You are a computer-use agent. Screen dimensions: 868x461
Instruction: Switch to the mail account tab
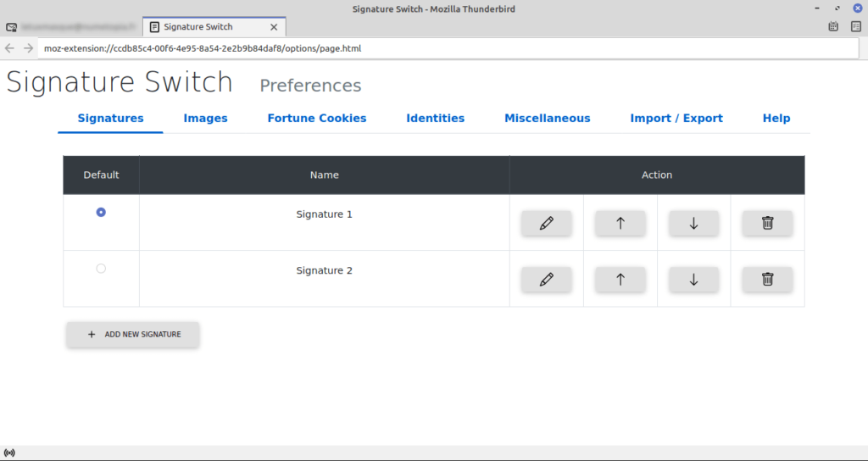71,27
